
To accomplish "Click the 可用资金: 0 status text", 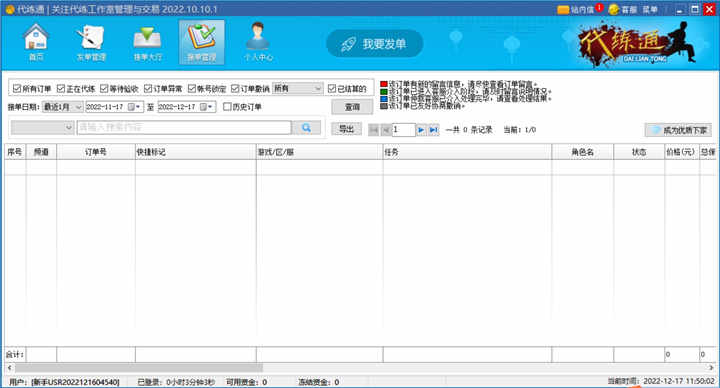I will (x=247, y=382).
